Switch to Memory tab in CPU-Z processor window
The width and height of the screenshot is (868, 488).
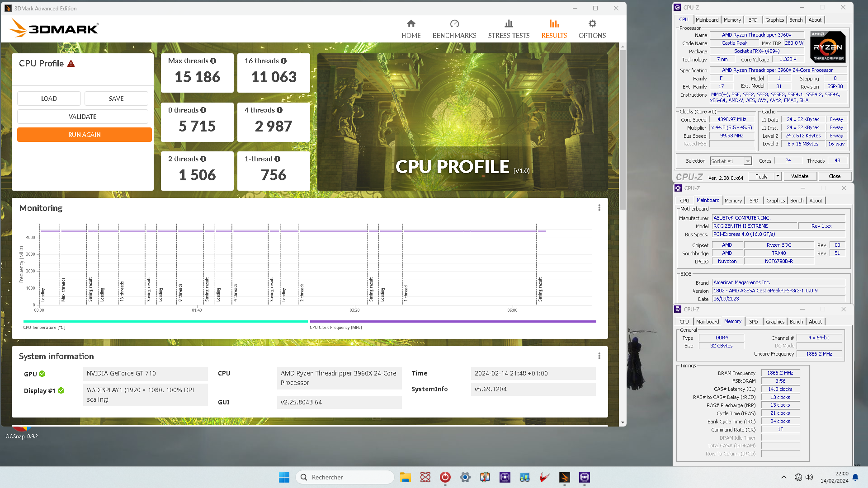732,20
